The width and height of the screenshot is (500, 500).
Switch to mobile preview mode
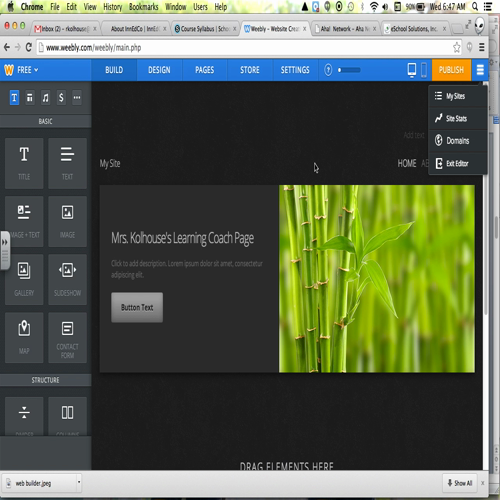[x=424, y=70]
